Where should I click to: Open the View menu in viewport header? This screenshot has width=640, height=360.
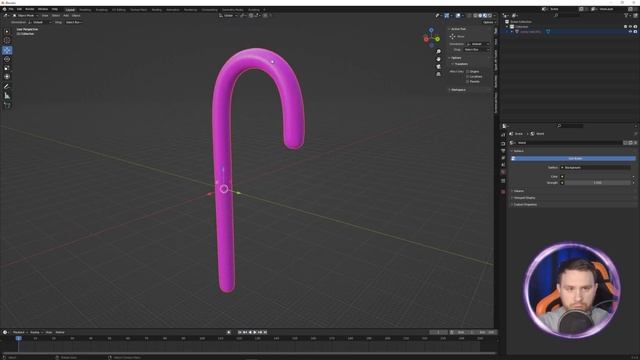tap(45, 16)
